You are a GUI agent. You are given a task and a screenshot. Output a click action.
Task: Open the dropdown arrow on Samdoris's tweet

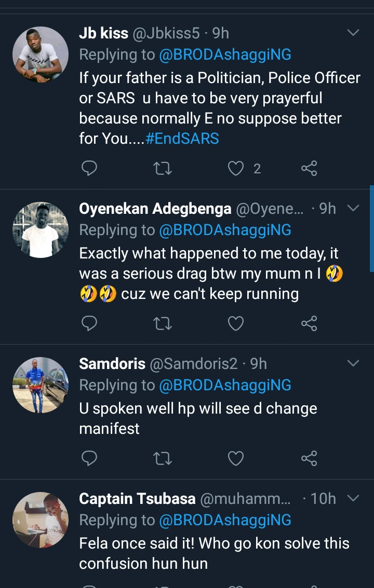[x=353, y=363]
